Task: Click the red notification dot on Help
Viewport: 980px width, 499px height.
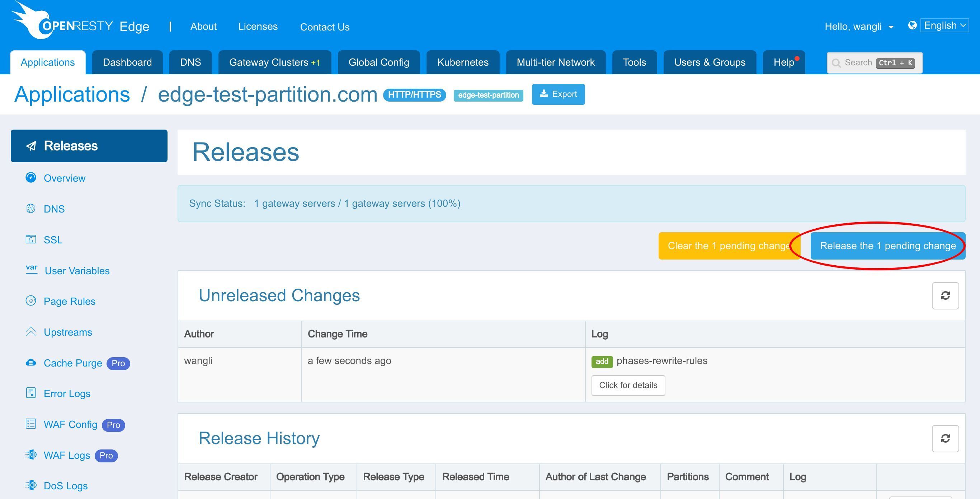Action: coord(797,59)
